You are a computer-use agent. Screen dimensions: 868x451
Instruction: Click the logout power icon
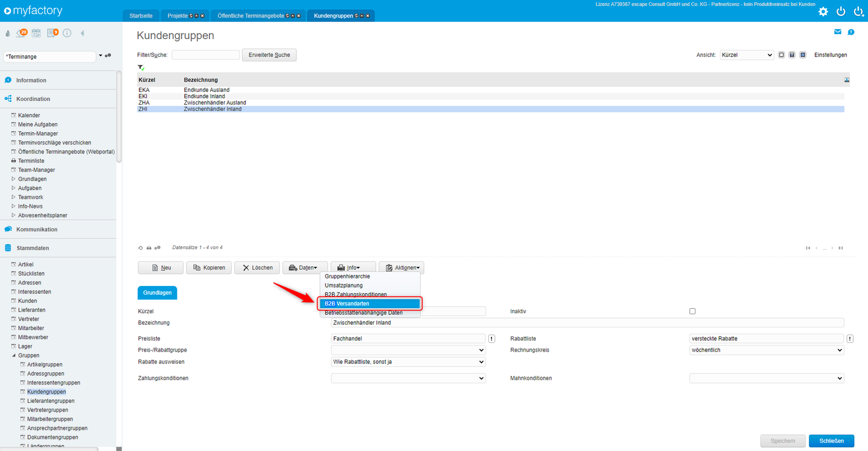[841, 11]
